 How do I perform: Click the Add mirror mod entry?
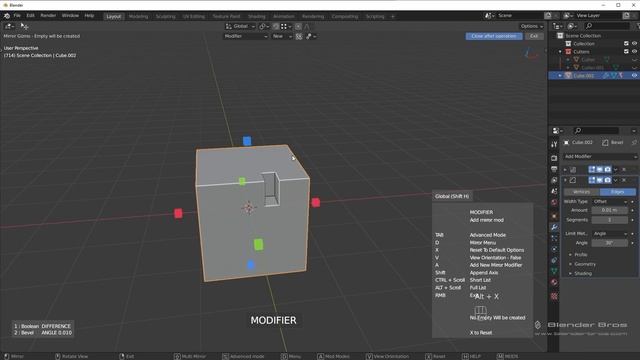(487, 220)
